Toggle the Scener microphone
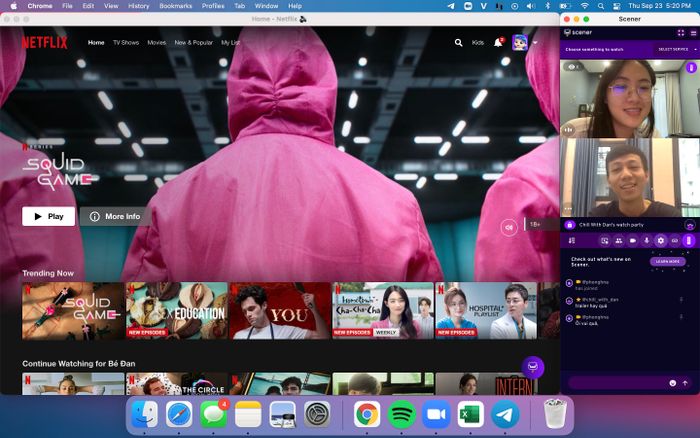The width and height of the screenshot is (700, 438). pyautogui.click(x=646, y=241)
